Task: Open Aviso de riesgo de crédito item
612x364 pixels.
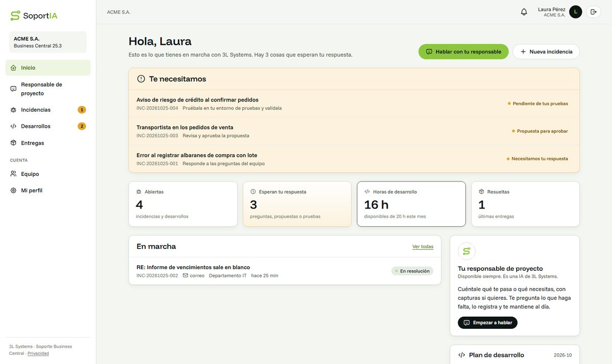Action: [x=354, y=103]
